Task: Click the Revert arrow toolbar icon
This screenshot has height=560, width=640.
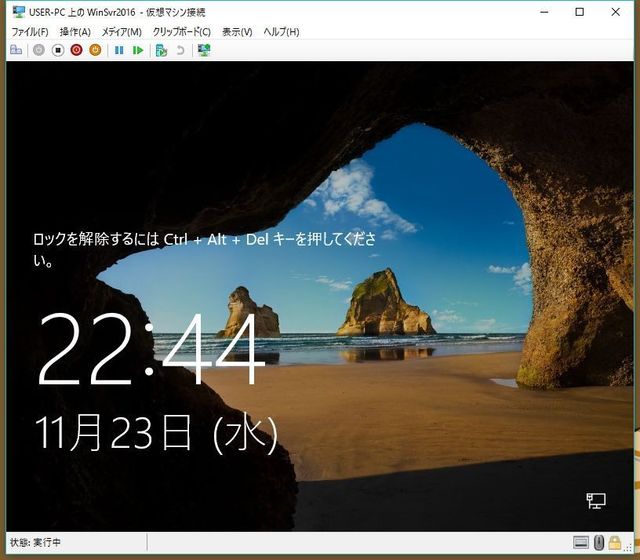Action: pyautogui.click(x=180, y=50)
